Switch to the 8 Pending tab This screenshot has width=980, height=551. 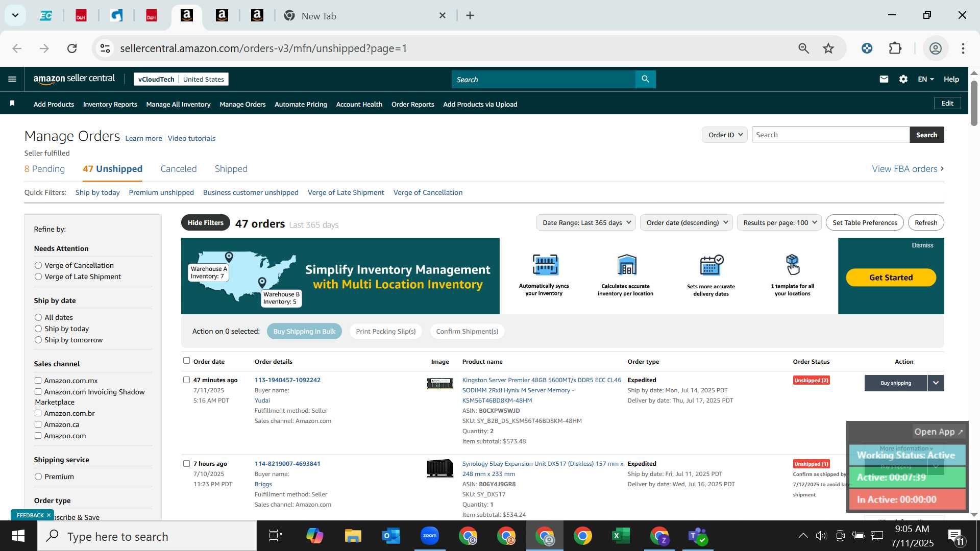(x=44, y=168)
